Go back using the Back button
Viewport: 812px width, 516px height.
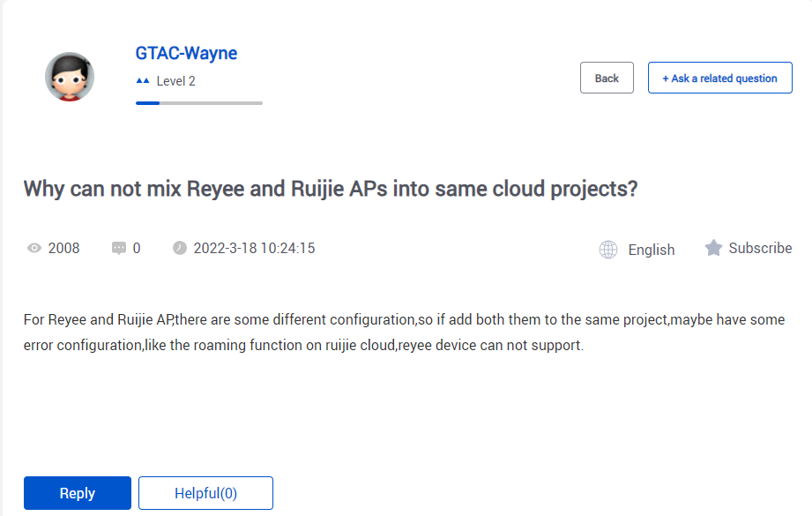(607, 78)
